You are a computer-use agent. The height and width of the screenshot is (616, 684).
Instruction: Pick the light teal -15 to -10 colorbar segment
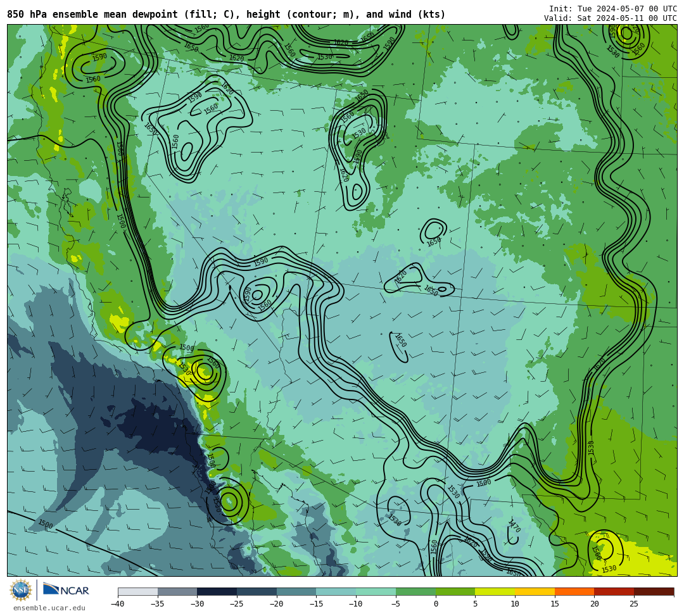pos(336,591)
